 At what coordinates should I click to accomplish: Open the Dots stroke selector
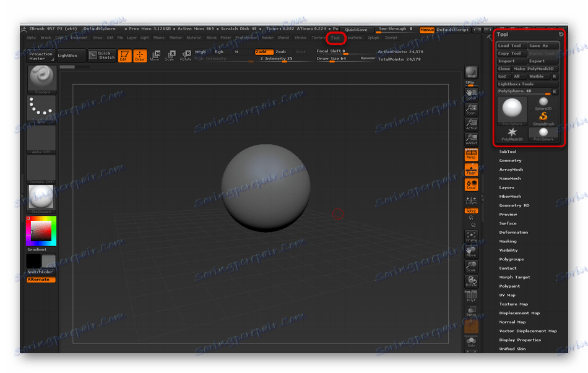pos(41,109)
